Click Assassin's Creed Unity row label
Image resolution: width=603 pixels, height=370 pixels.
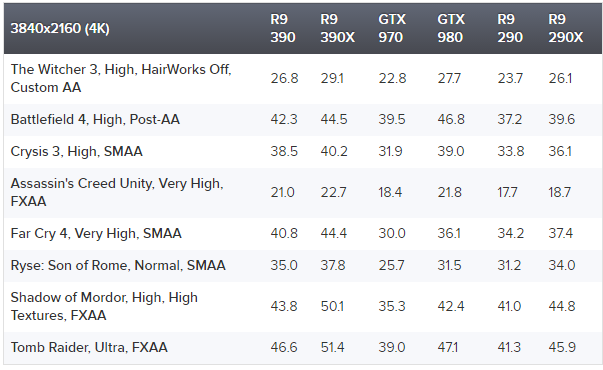click(x=117, y=192)
